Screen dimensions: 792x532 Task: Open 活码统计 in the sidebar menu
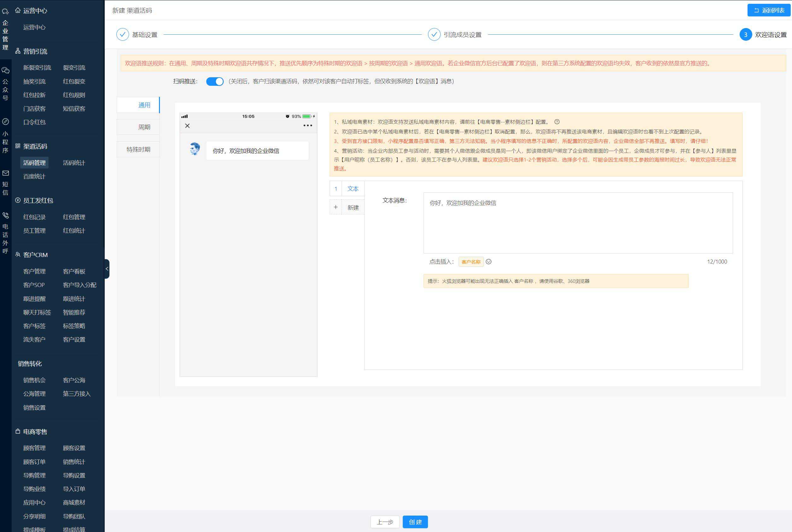(x=74, y=163)
